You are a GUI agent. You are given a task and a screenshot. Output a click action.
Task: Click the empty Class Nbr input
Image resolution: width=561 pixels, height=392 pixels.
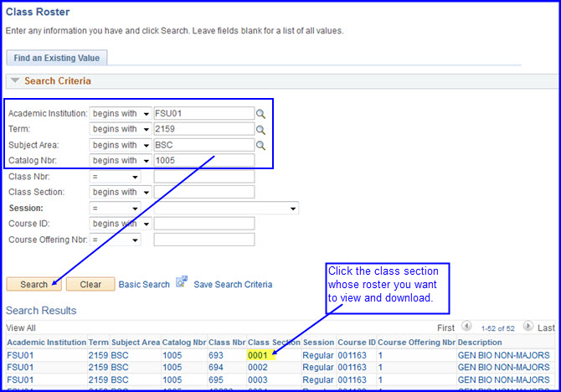[x=204, y=177]
